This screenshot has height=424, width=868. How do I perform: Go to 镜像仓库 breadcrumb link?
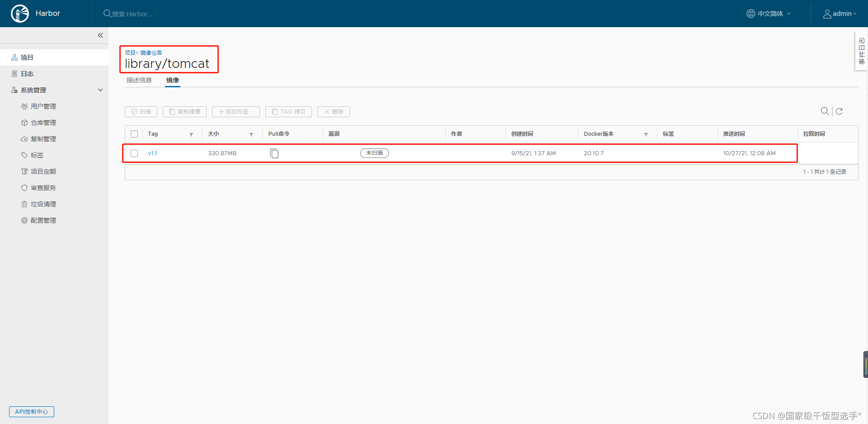[151, 53]
